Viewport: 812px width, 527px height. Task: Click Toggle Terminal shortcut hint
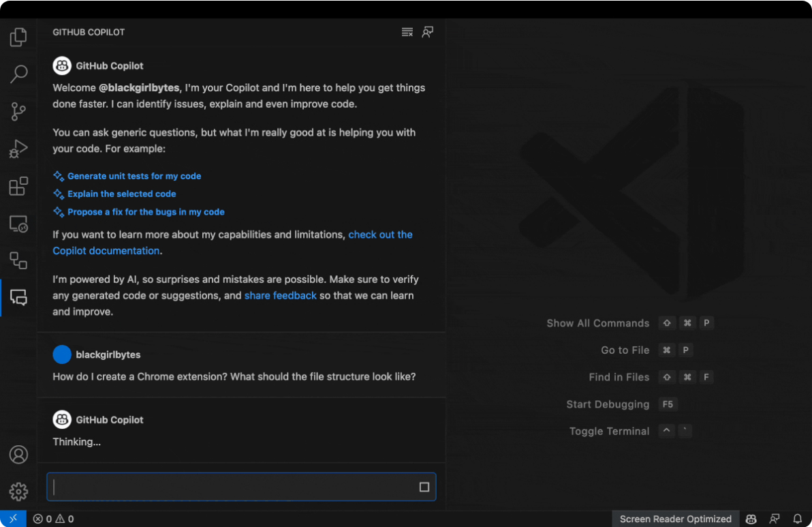pos(609,431)
